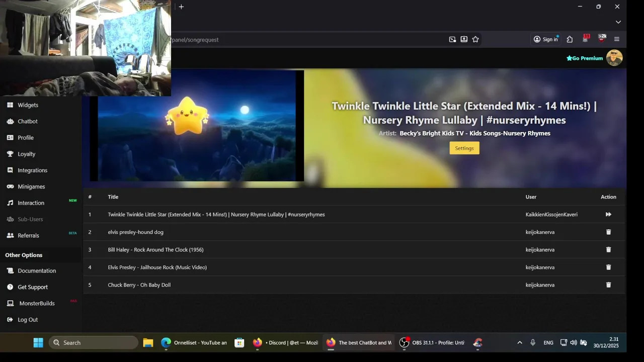This screenshot has width=644, height=362.
Task: Expand the list all tabs chevron
Action: point(618,22)
